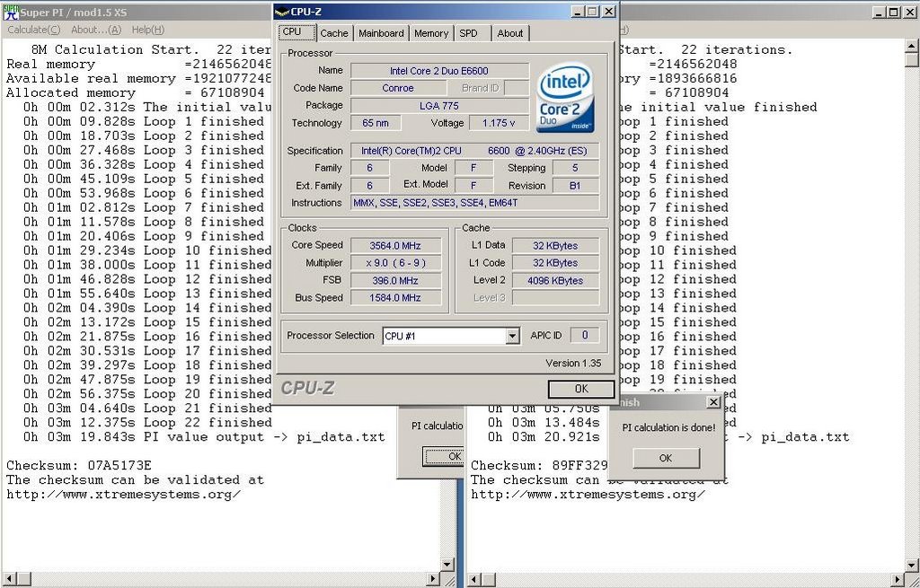Open the Calculate menu in left Super PI
The image size is (920, 588).
click(x=33, y=30)
